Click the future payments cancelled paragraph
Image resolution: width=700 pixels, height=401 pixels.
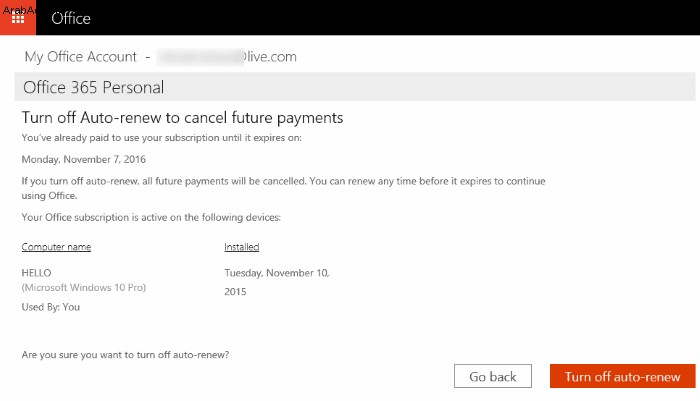283,188
